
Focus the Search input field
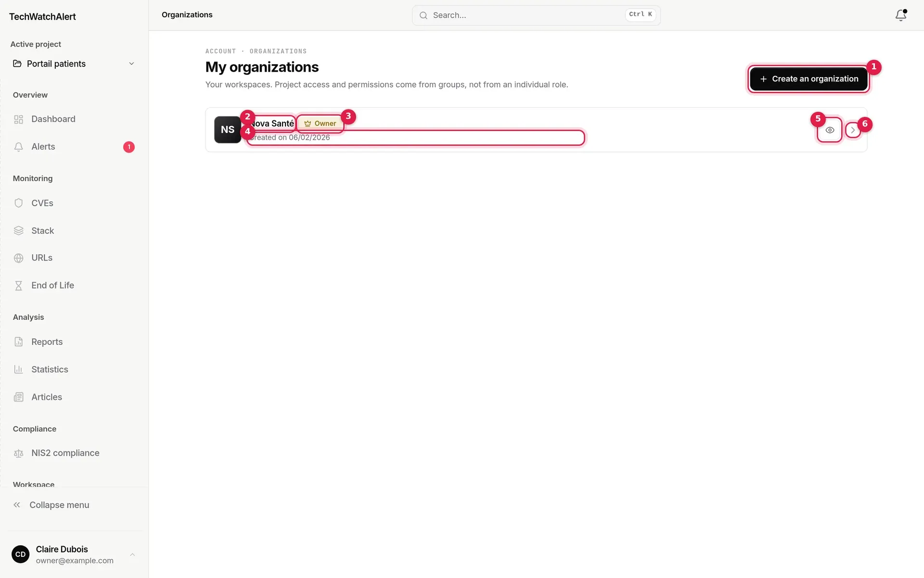coord(536,15)
